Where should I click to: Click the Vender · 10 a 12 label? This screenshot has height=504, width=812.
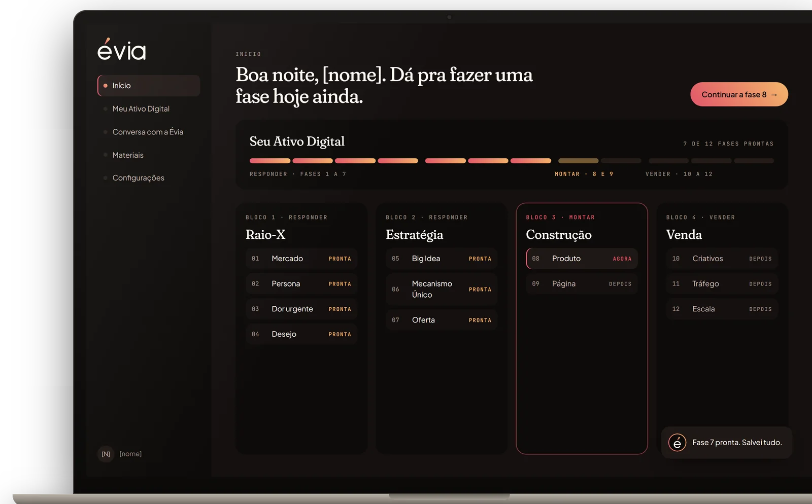coord(679,174)
